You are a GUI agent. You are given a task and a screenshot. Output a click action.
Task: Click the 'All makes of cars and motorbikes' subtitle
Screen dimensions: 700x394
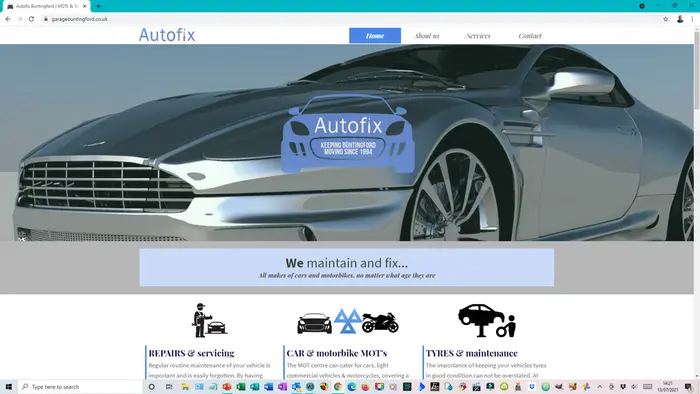click(346, 275)
